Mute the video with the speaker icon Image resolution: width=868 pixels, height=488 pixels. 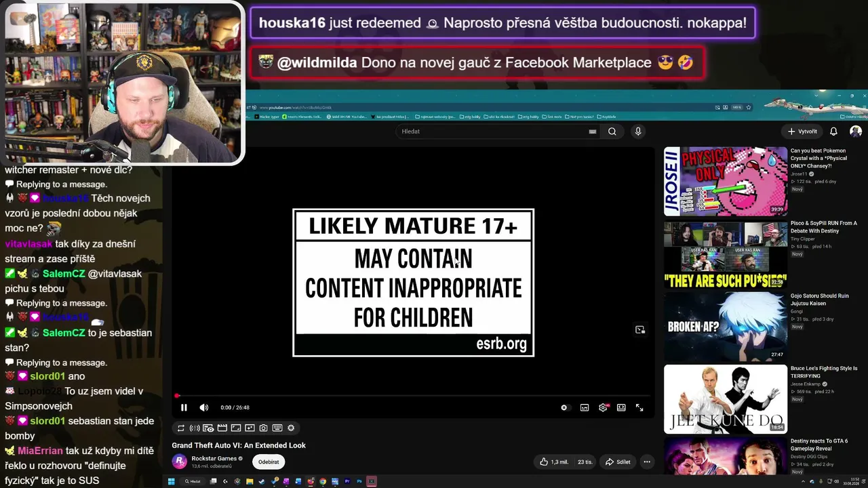click(204, 407)
